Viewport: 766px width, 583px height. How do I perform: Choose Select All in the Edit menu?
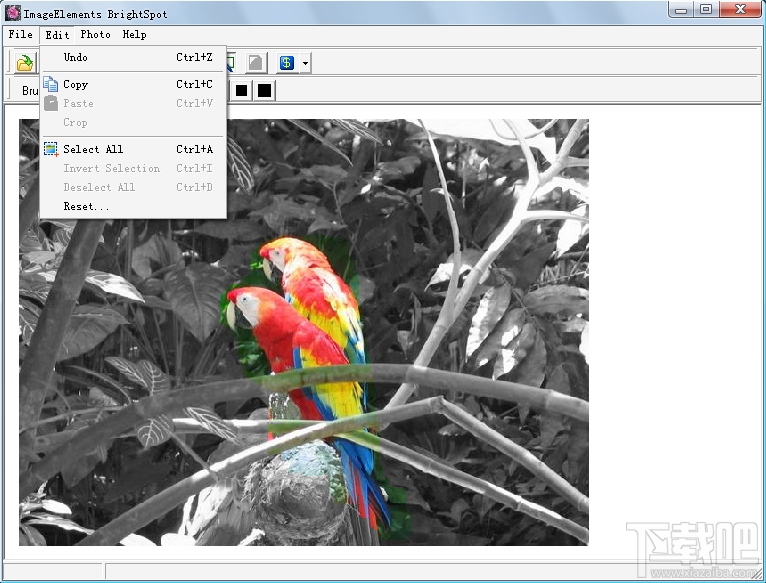point(133,149)
